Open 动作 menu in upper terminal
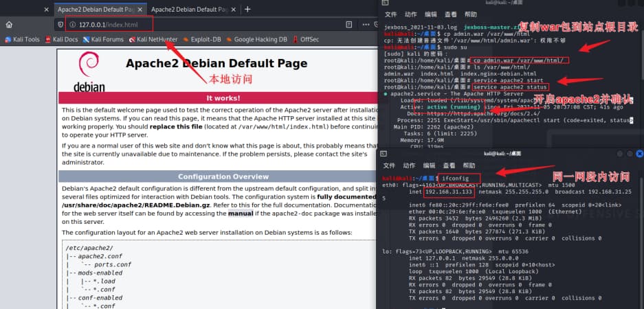 pos(410,14)
